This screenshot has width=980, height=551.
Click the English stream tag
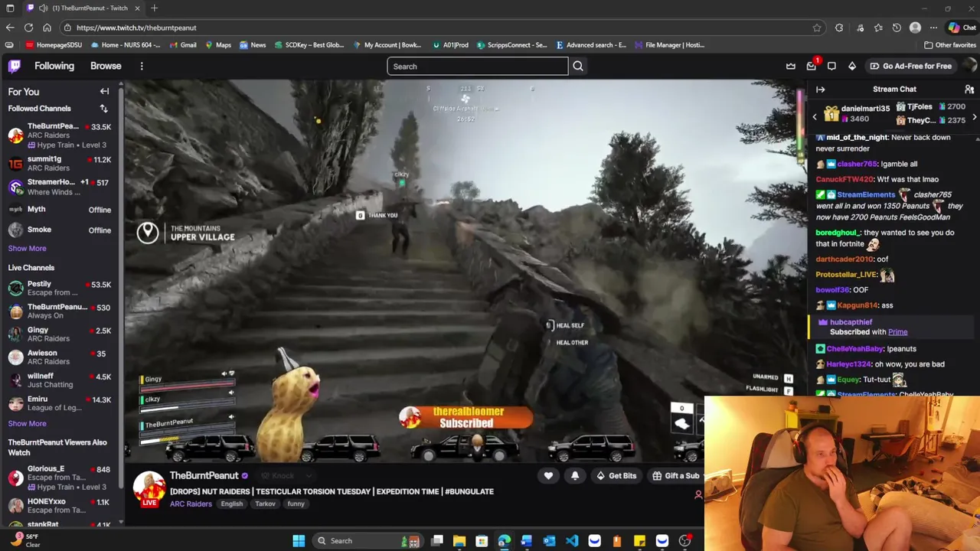(232, 504)
